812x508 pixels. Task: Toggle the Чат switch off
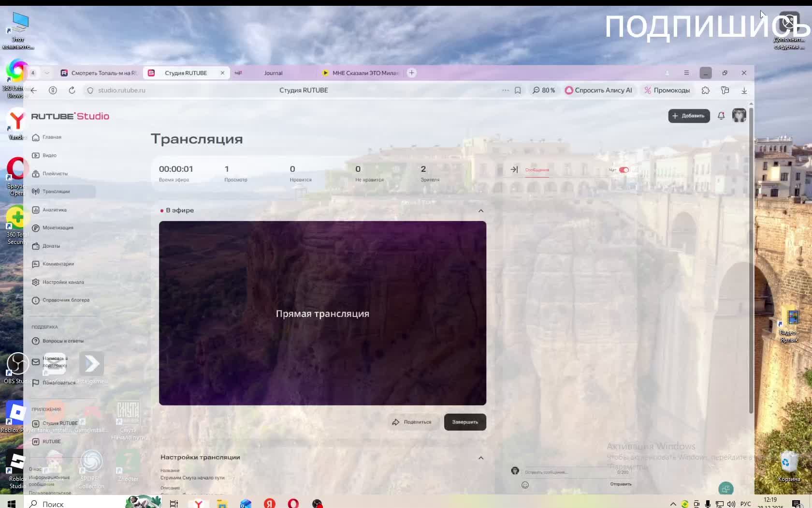[x=624, y=170]
